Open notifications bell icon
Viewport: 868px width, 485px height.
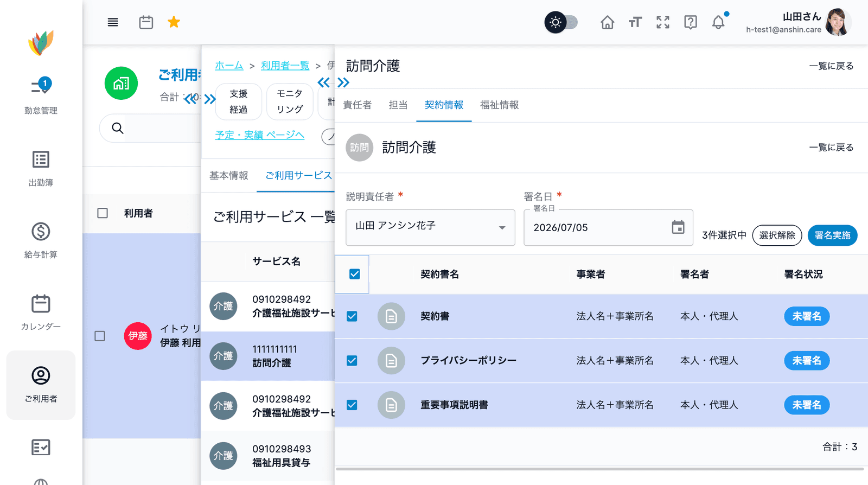tap(718, 22)
